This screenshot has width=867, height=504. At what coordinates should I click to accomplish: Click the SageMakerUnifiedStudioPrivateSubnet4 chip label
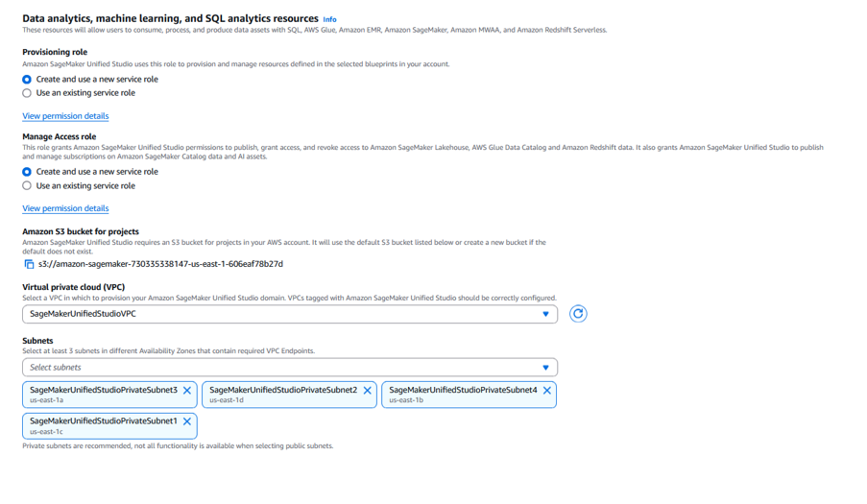click(463, 390)
